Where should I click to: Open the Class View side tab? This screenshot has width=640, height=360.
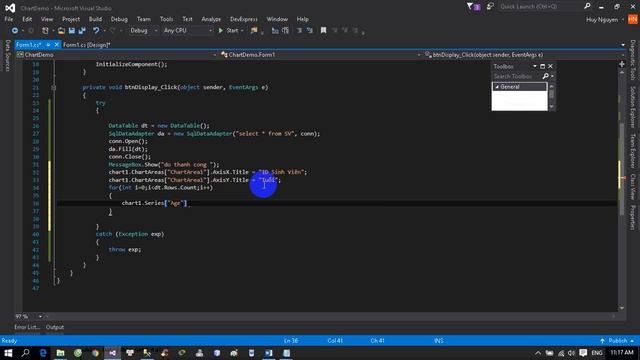(633, 187)
